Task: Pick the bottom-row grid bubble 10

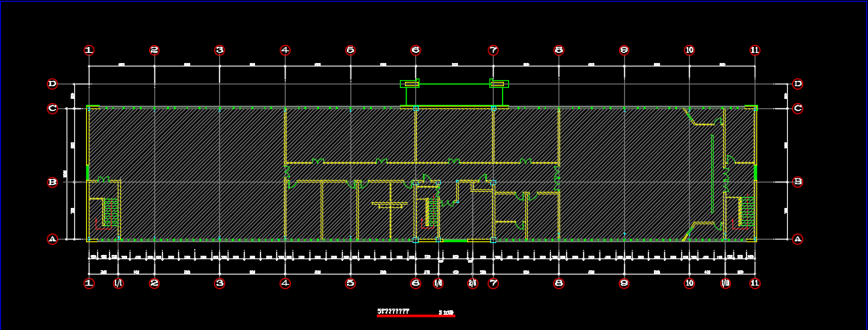Action: tap(689, 283)
